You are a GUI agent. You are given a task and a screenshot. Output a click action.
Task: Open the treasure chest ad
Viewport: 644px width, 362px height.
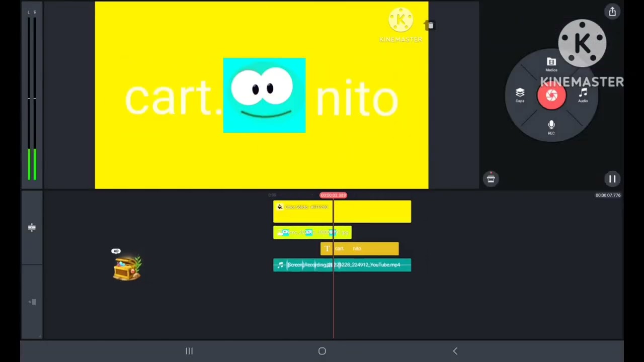pos(127,266)
